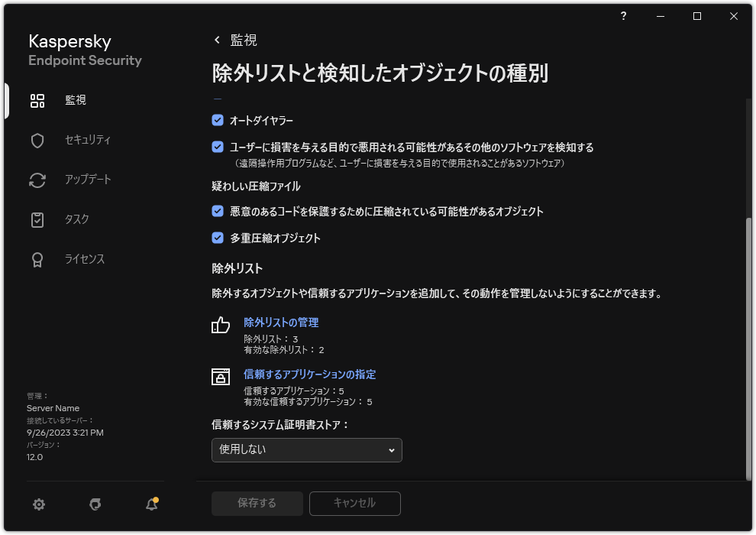Select the 監視 sidebar icon
756x535 pixels.
click(x=37, y=100)
